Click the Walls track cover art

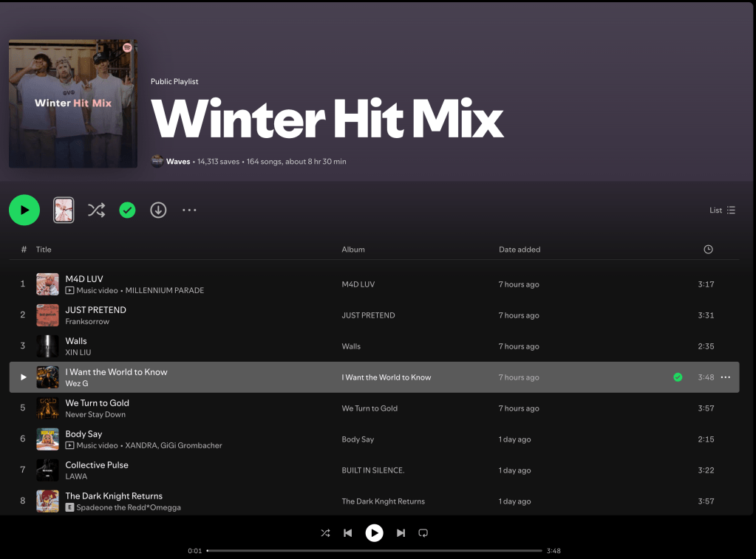pos(48,346)
